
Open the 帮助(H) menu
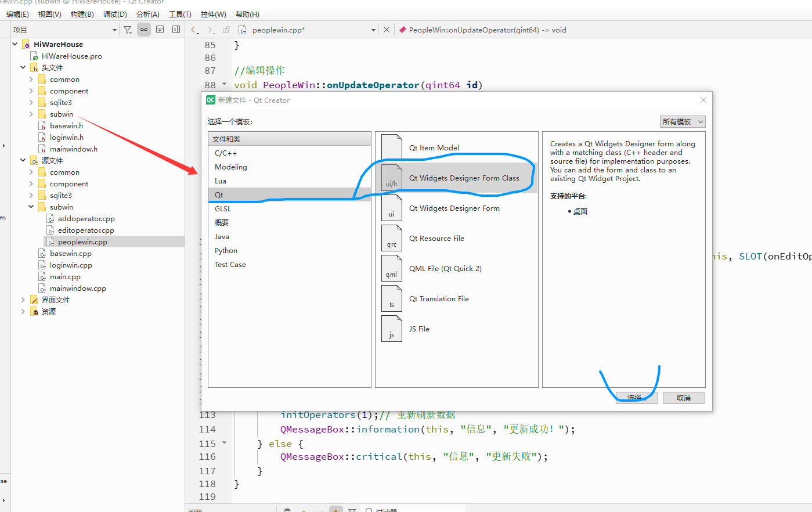click(x=247, y=14)
